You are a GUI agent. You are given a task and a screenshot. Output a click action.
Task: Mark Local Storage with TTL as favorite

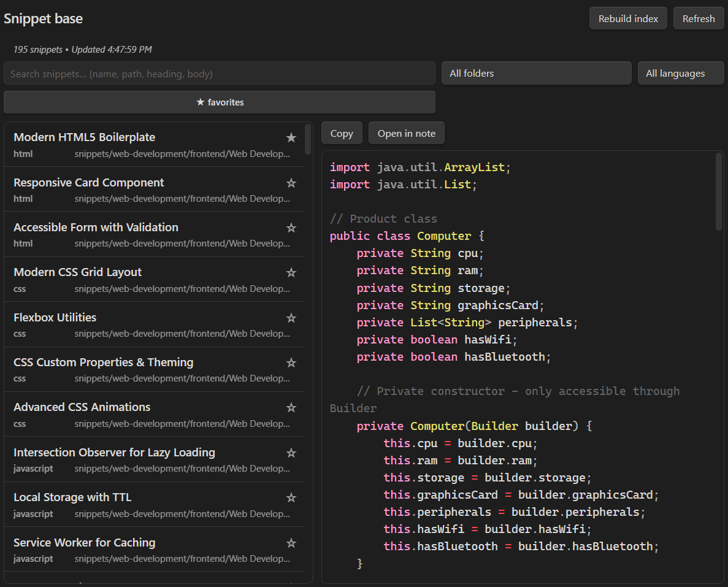pos(291,498)
